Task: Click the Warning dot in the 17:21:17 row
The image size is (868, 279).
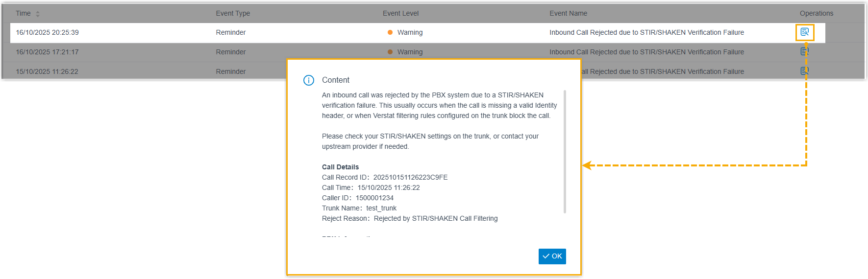Action: click(x=390, y=52)
